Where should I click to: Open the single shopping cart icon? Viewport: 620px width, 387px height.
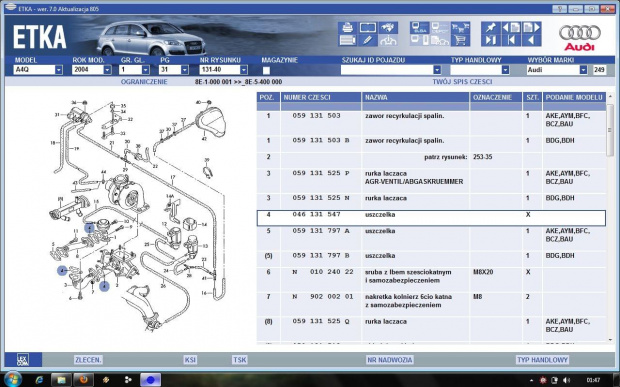[x=460, y=40]
